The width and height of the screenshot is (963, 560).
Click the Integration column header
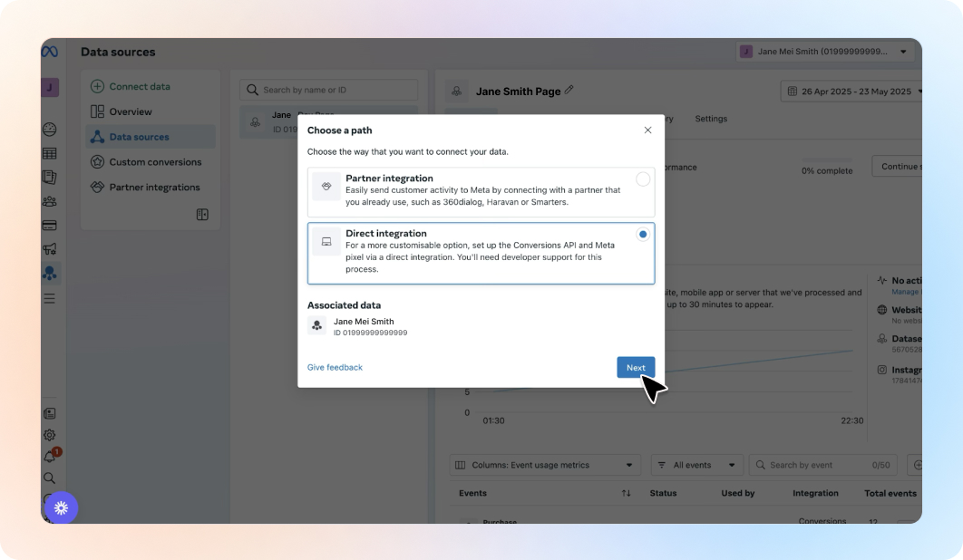(x=815, y=493)
